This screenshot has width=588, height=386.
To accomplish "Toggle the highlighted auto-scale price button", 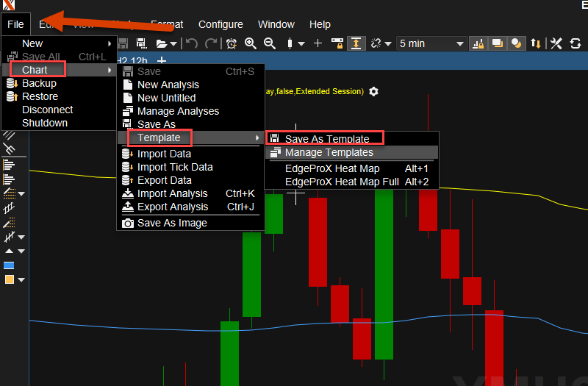I will point(356,43).
